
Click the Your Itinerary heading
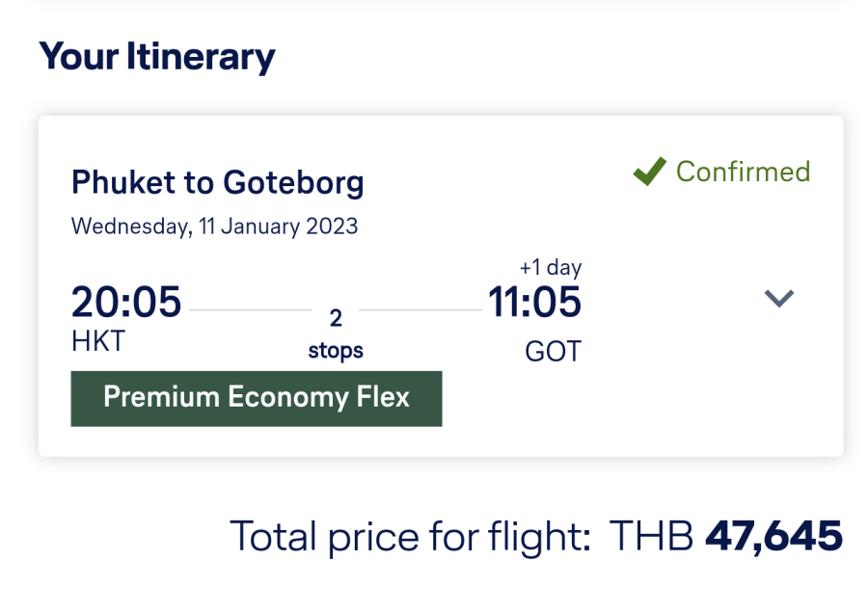(x=157, y=57)
